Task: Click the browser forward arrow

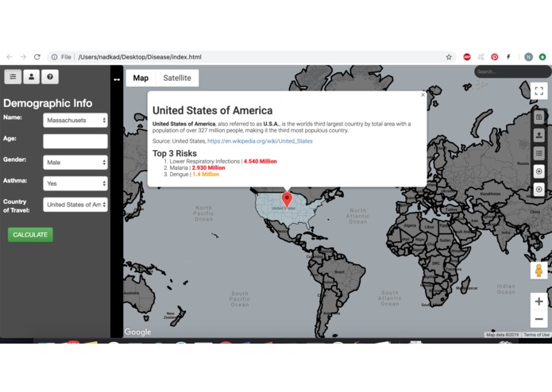Action: click(23, 57)
